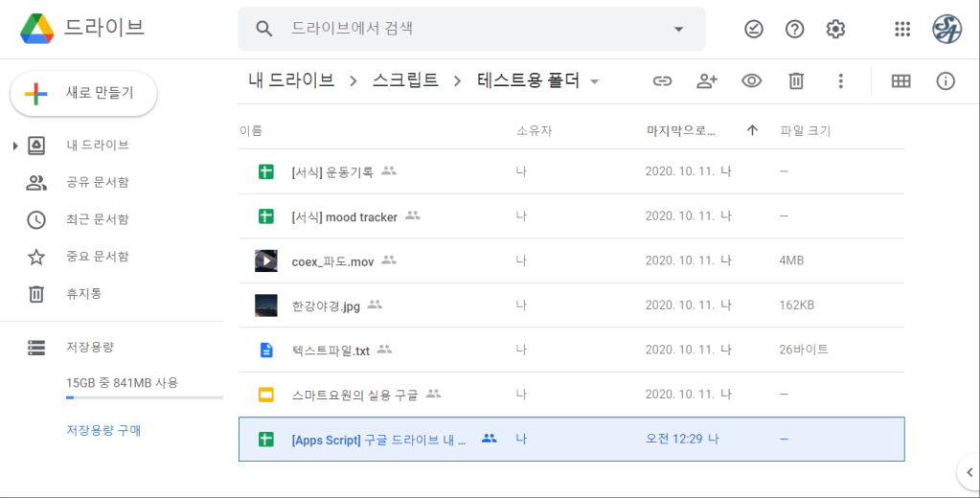Screen dimensions: 980x498
Task: Expand search options dropdown arrow
Action: (x=679, y=29)
